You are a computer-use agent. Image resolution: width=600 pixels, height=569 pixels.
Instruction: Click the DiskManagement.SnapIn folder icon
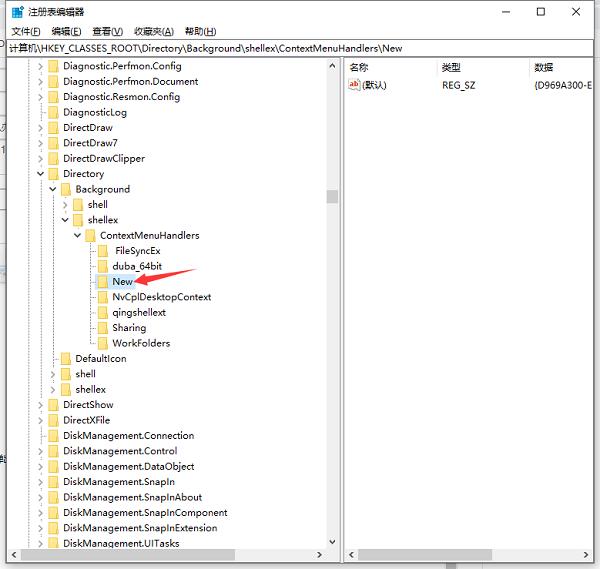coord(53,482)
